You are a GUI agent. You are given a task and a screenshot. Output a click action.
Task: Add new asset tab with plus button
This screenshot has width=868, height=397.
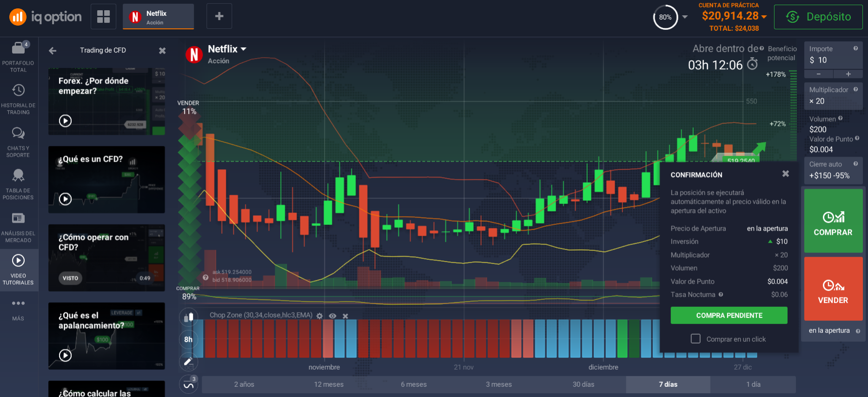[x=219, y=16]
